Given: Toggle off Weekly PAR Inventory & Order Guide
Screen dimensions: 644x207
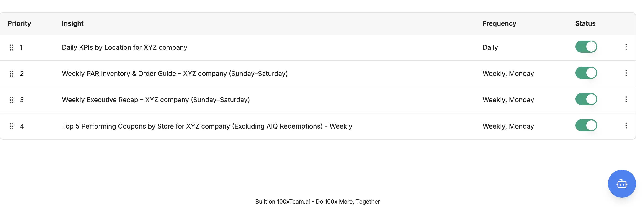Looking at the screenshot, I should [x=586, y=73].
